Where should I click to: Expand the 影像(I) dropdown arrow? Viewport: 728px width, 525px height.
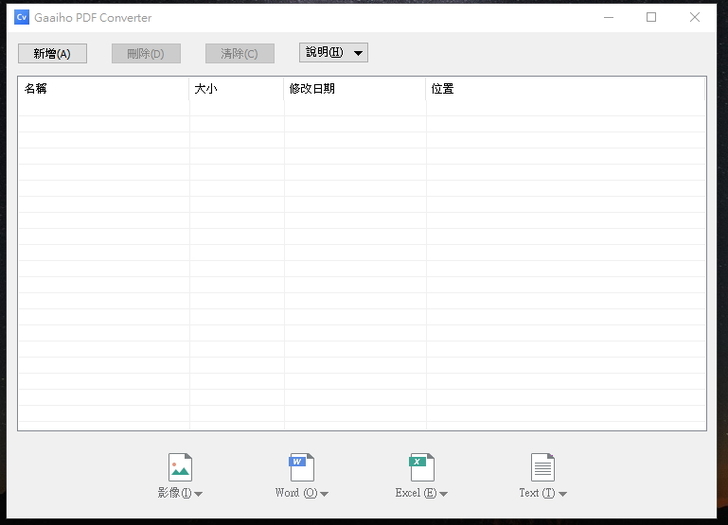198,494
